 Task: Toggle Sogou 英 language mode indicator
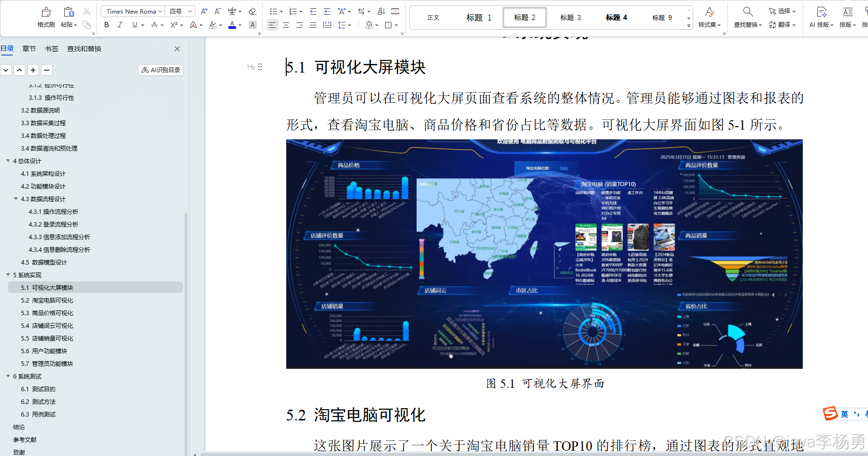pyautogui.click(x=845, y=414)
